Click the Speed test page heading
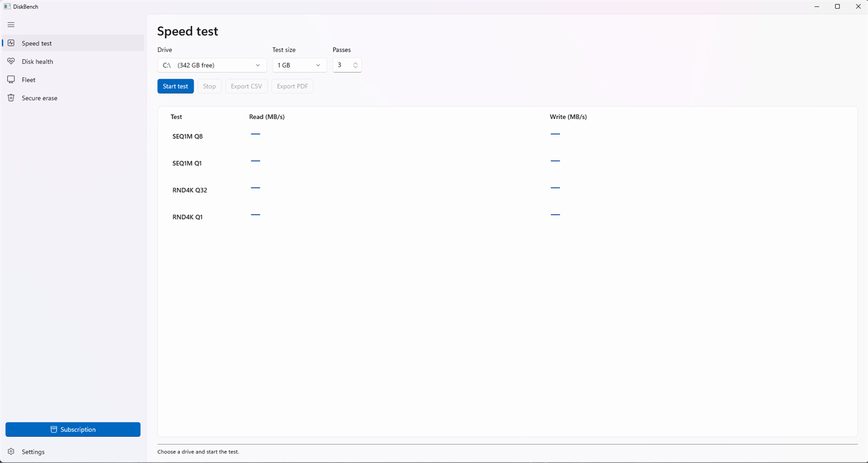 coord(187,31)
